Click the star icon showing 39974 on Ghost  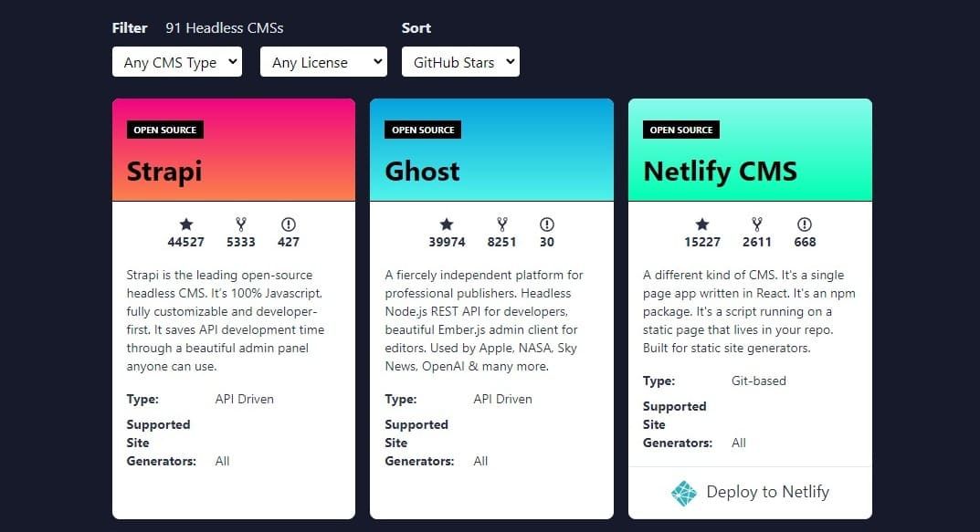447,224
